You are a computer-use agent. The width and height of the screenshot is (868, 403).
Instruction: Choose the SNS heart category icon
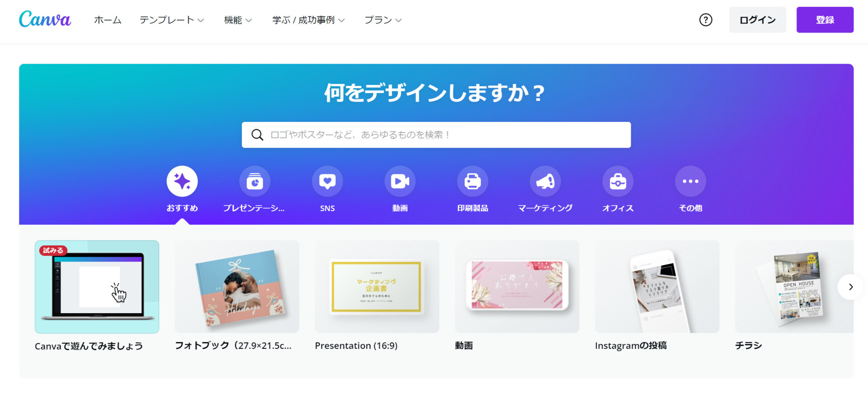327,181
